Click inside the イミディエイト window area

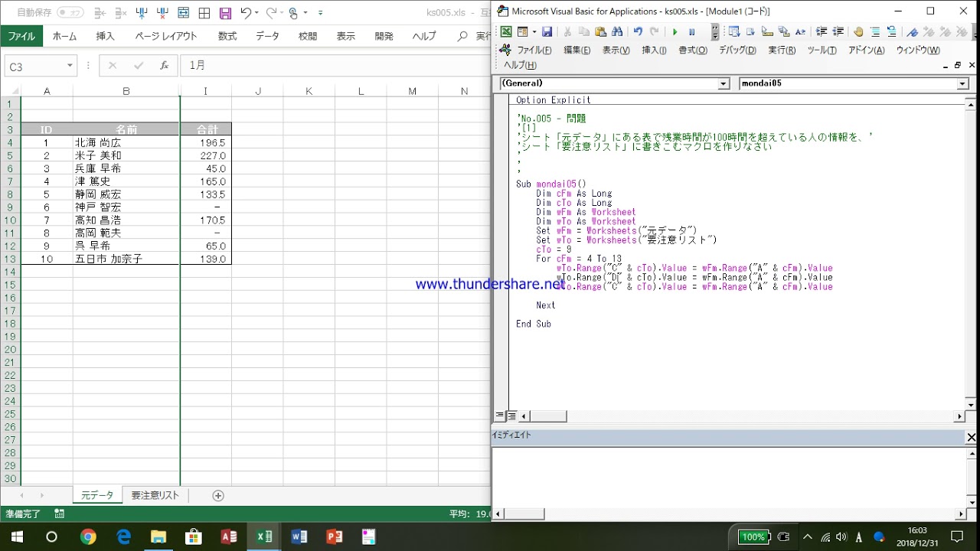pos(727,474)
